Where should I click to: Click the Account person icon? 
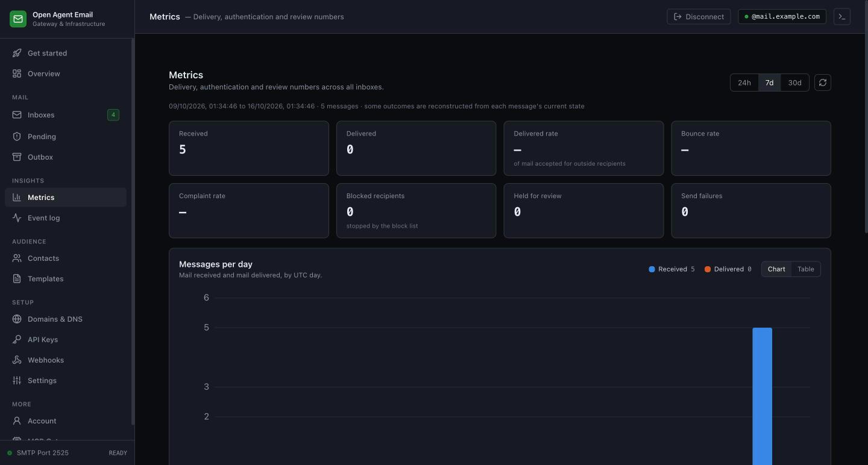(x=17, y=420)
